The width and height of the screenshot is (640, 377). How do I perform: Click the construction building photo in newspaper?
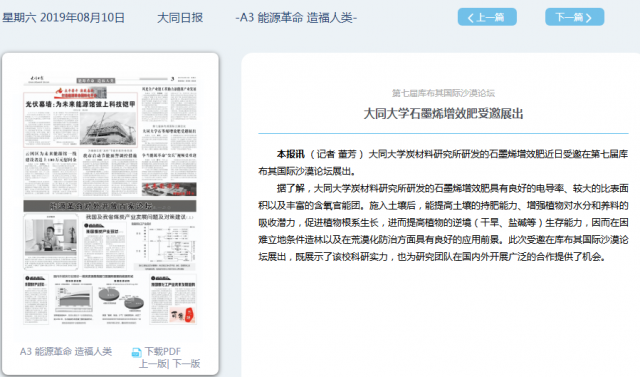coord(108,129)
